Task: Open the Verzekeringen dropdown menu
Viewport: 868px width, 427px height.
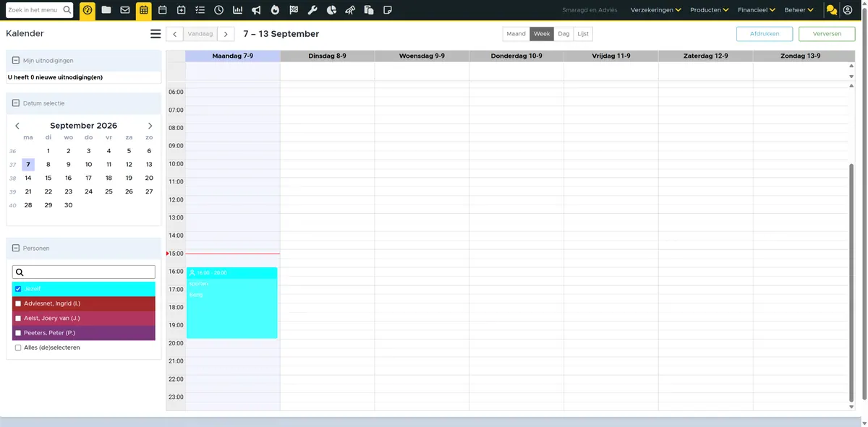Action: [656, 10]
